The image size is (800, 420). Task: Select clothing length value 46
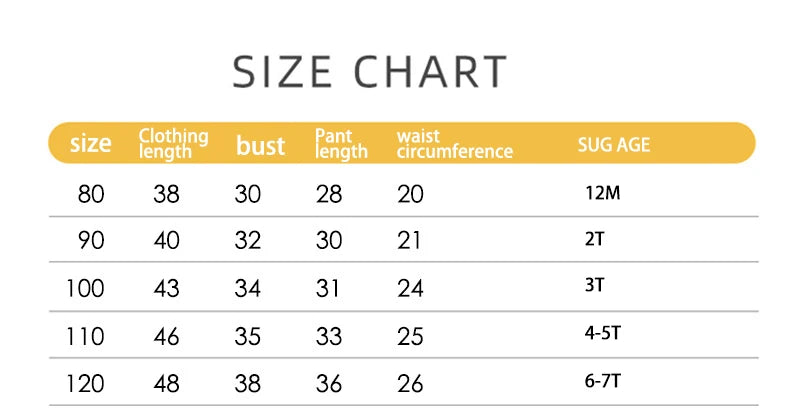point(166,336)
